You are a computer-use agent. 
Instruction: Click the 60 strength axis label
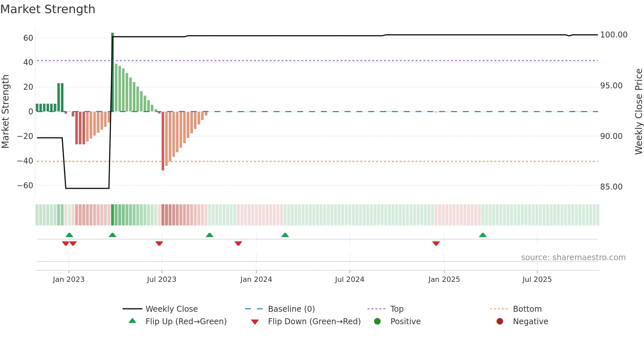pyautogui.click(x=28, y=38)
